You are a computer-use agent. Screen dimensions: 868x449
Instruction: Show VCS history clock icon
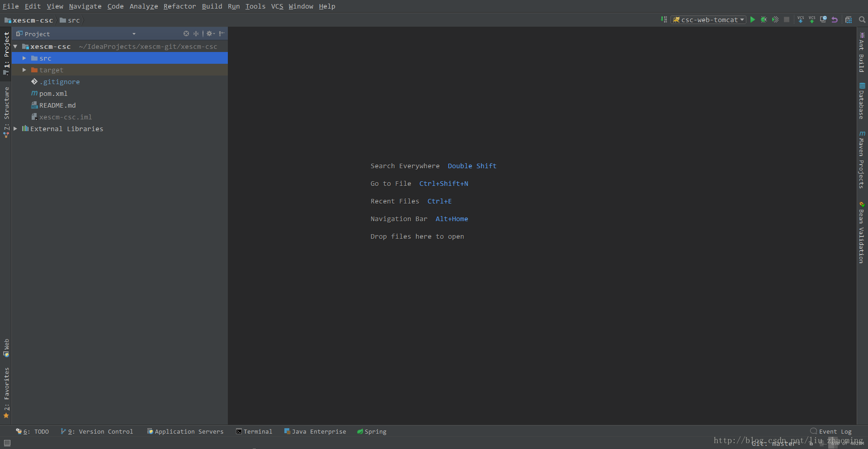pyautogui.click(x=823, y=19)
